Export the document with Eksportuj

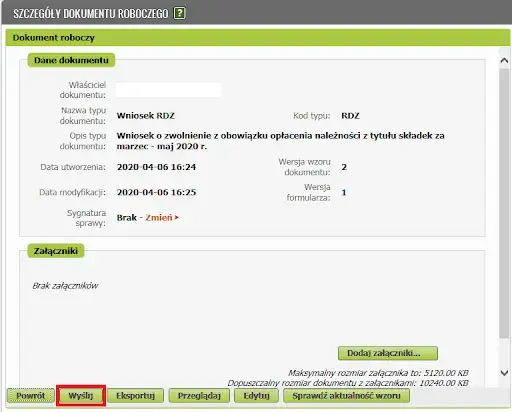135,396
